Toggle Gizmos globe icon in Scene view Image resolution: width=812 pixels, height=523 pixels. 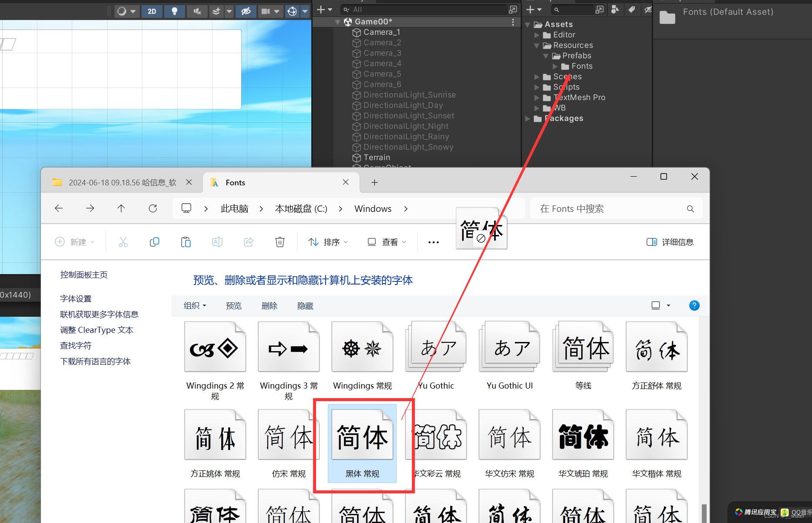292,11
